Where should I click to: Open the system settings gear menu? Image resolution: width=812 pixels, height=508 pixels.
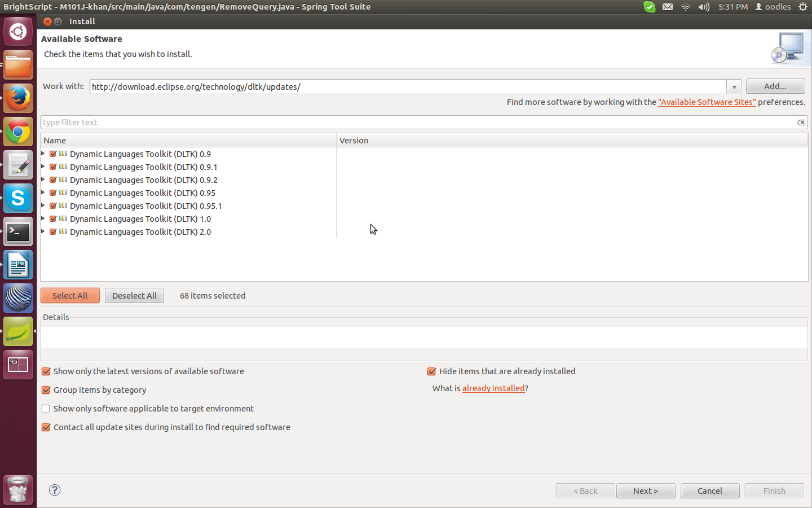(802, 7)
